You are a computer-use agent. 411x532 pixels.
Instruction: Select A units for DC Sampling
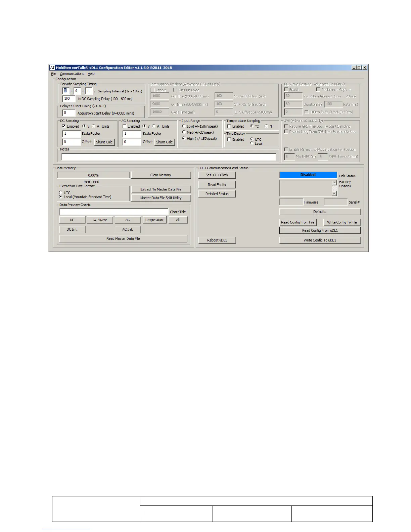pyautogui.click(x=94, y=126)
